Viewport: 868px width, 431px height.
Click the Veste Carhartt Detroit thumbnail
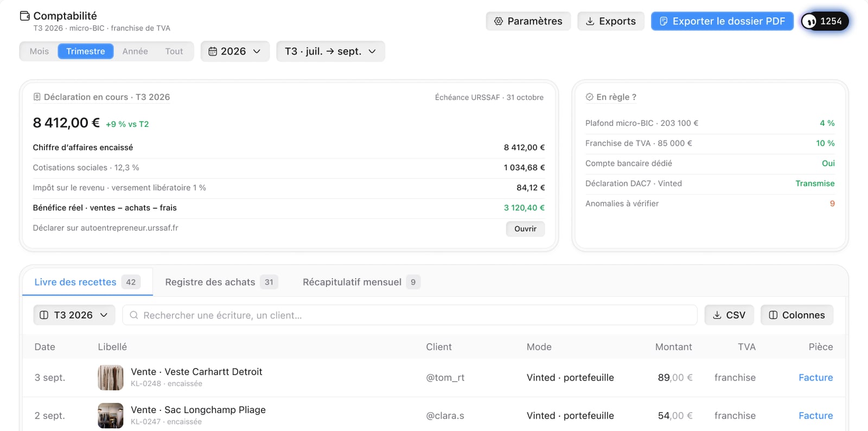[111, 377]
